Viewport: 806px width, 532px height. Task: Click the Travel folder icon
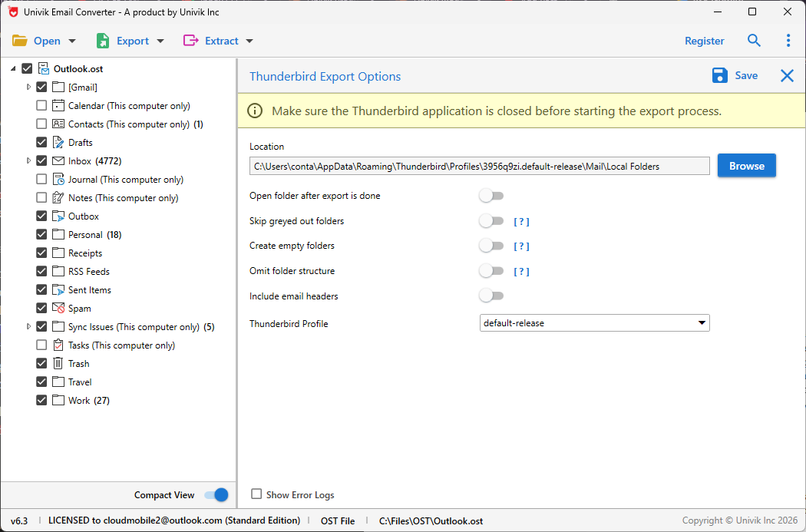tap(58, 382)
